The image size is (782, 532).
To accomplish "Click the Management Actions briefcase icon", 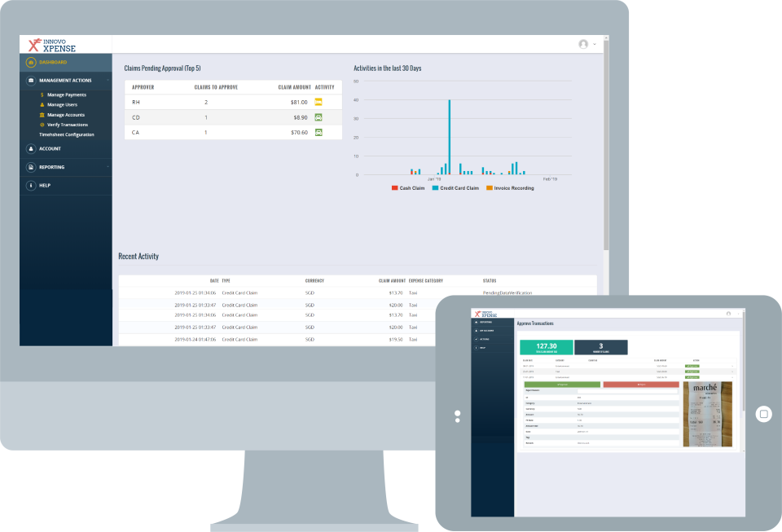I will (31, 81).
